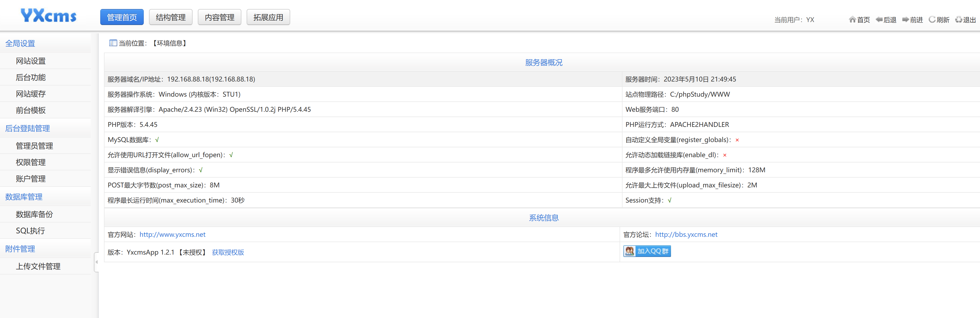Click the back arrow icon 后退
The height and width of the screenshot is (318, 980).
879,19
